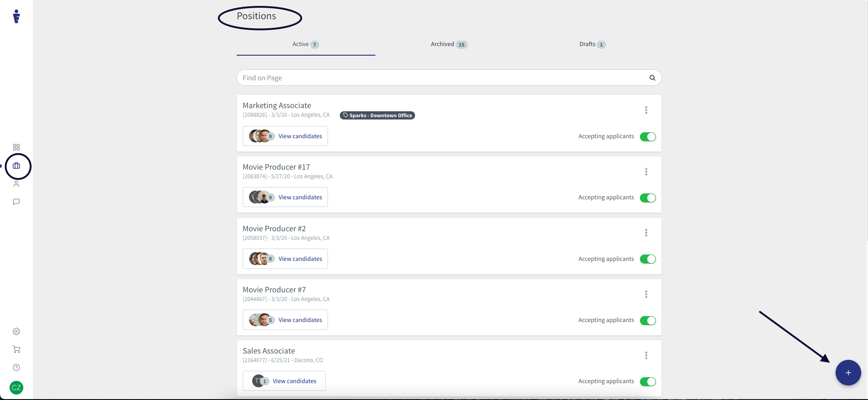Turn off Accepting applicants for Sales Associate
The height and width of the screenshot is (400, 868).
tap(648, 382)
